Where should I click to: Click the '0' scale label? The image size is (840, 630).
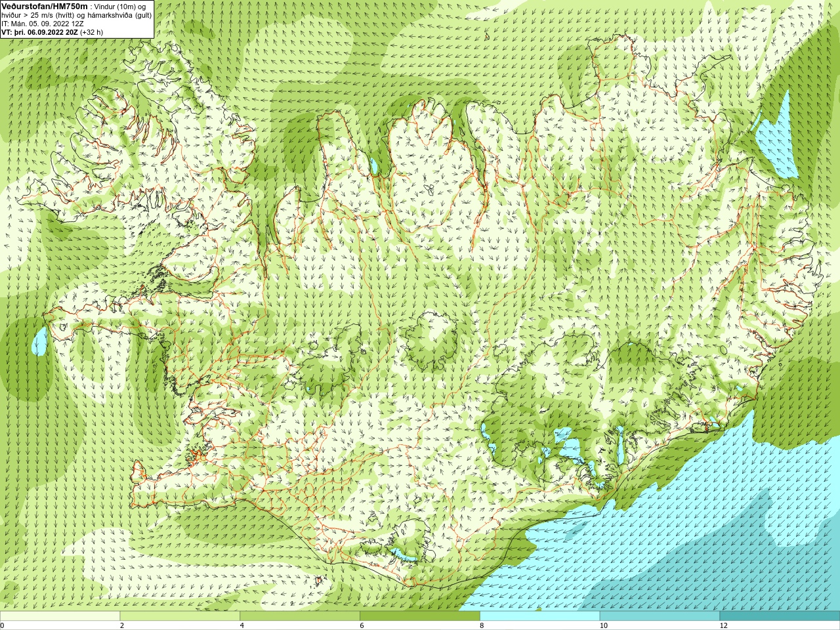pyautogui.click(x=3, y=625)
